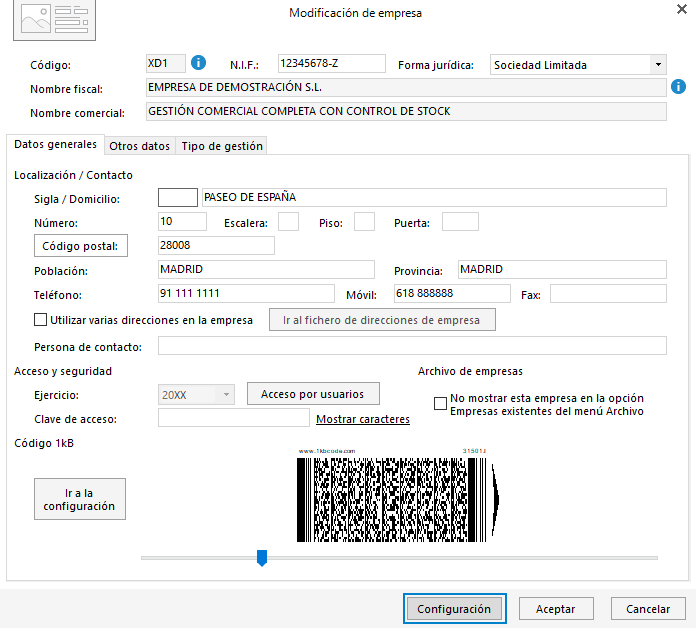This screenshot has width=696, height=628.
Task: Click the 1kB barcode image
Action: coord(398,496)
